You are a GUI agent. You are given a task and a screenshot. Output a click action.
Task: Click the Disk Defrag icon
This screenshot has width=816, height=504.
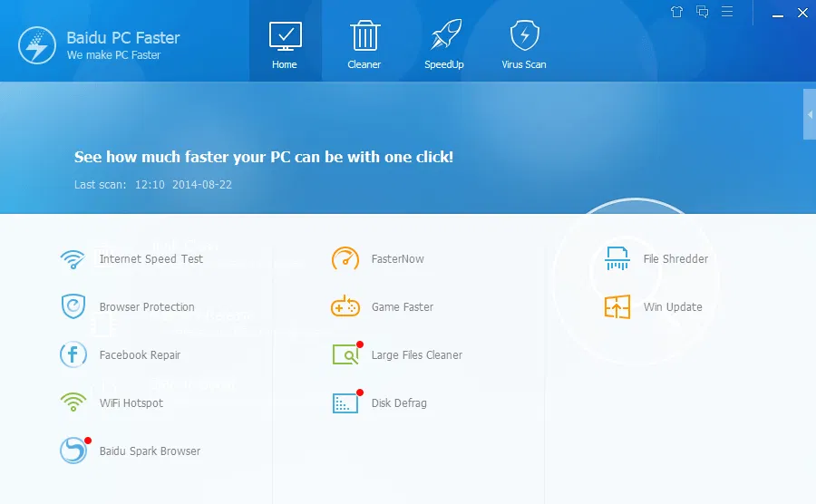345,403
